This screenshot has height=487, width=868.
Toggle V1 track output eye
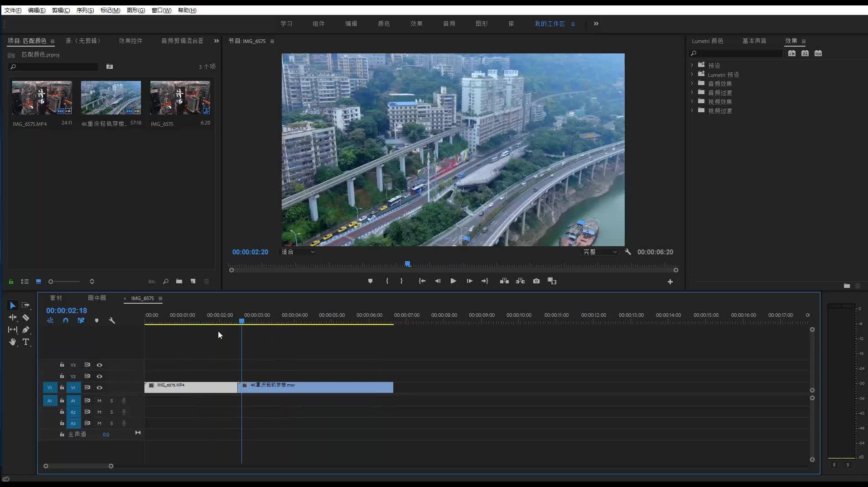tap(99, 388)
